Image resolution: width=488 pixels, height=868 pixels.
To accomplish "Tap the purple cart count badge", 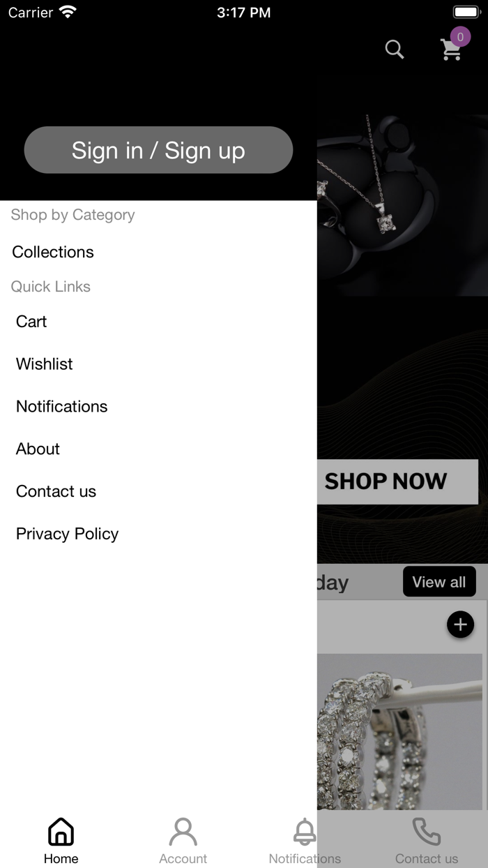I will click(460, 37).
